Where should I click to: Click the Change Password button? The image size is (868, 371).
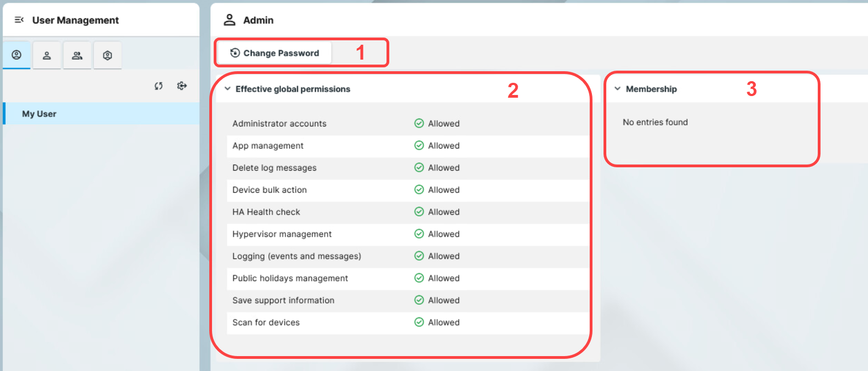tap(274, 53)
